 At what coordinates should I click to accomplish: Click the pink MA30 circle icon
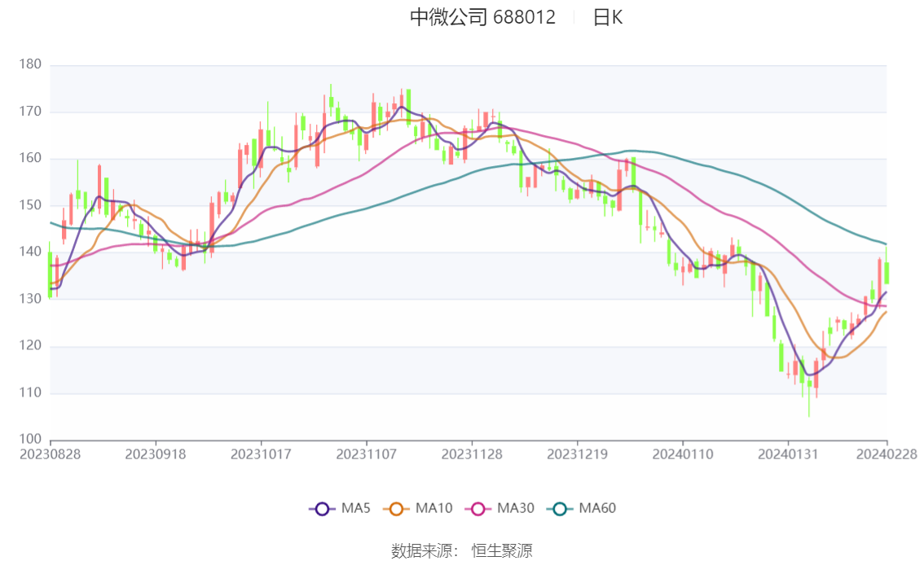pos(478,509)
